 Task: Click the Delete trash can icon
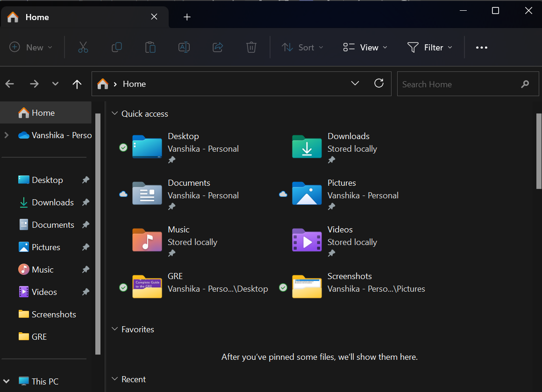[251, 47]
